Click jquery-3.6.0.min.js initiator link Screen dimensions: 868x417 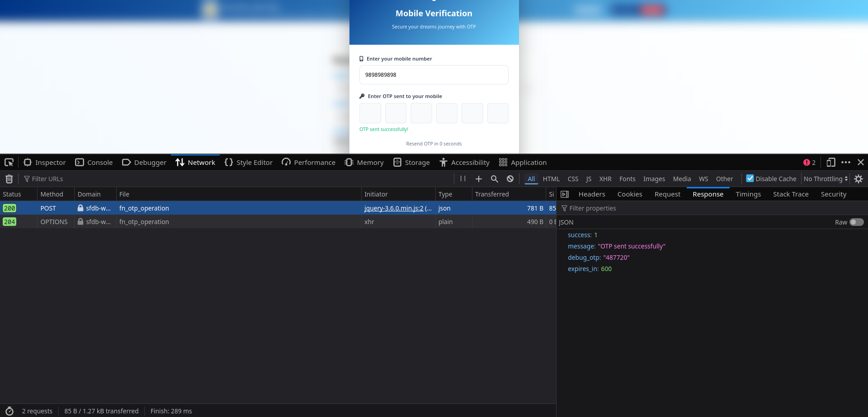394,208
